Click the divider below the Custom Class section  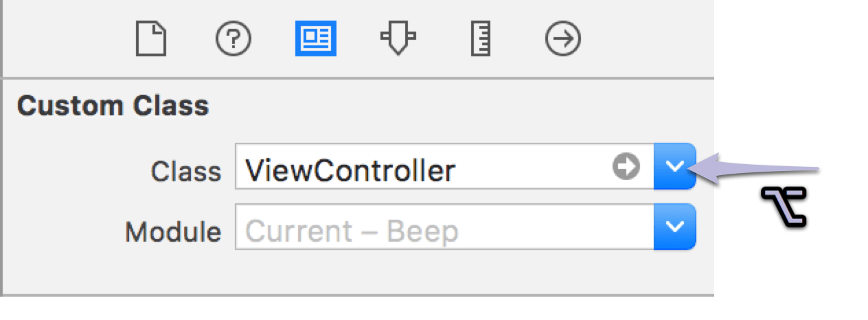357,295
